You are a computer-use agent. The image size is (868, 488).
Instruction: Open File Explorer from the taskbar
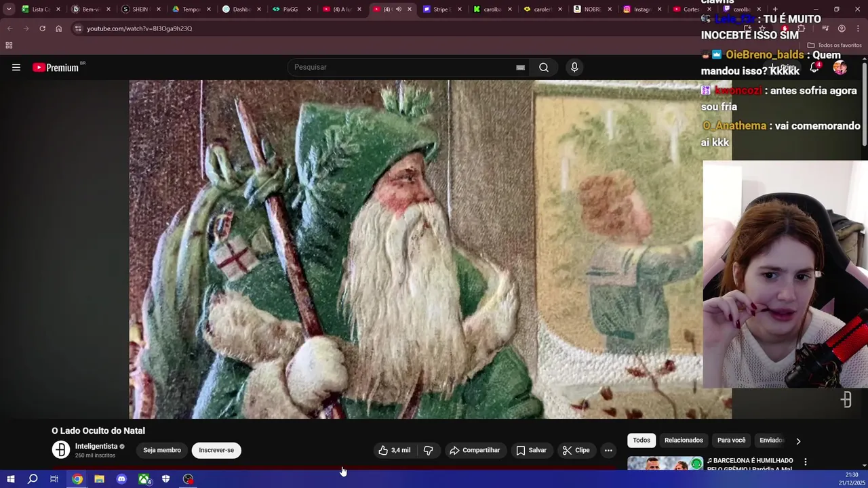tap(99, 479)
